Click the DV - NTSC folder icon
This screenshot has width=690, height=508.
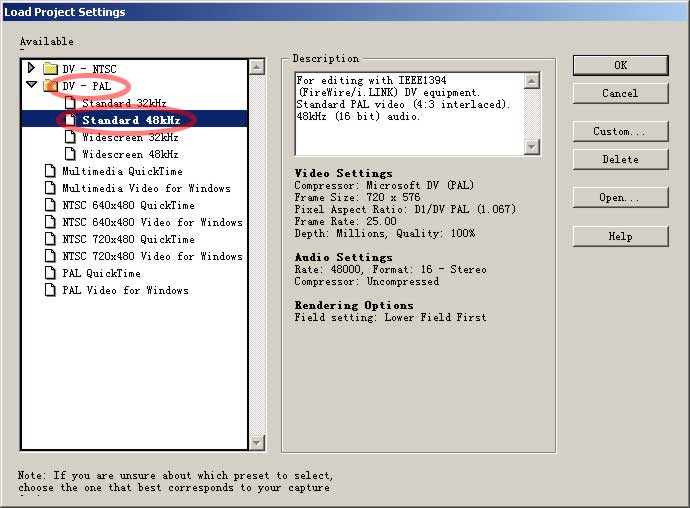click(51, 68)
